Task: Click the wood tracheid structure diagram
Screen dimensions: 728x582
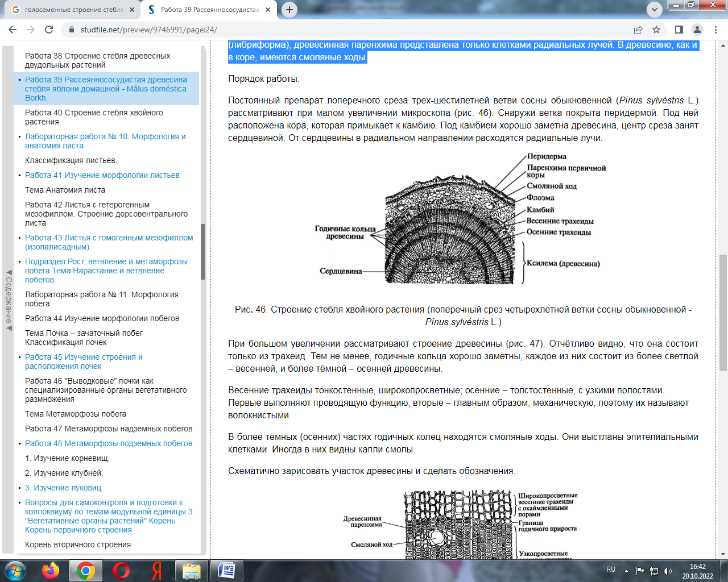Action: point(461,525)
